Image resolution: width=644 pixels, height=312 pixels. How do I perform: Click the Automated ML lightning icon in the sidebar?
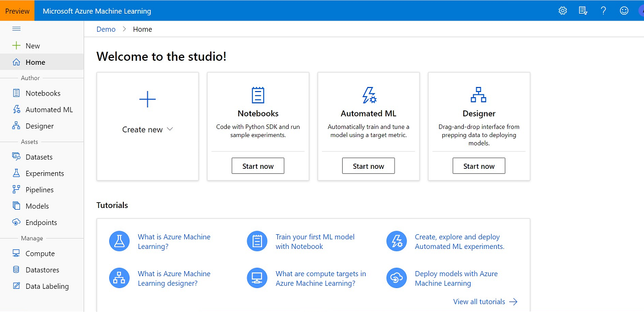(x=16, y=110)
